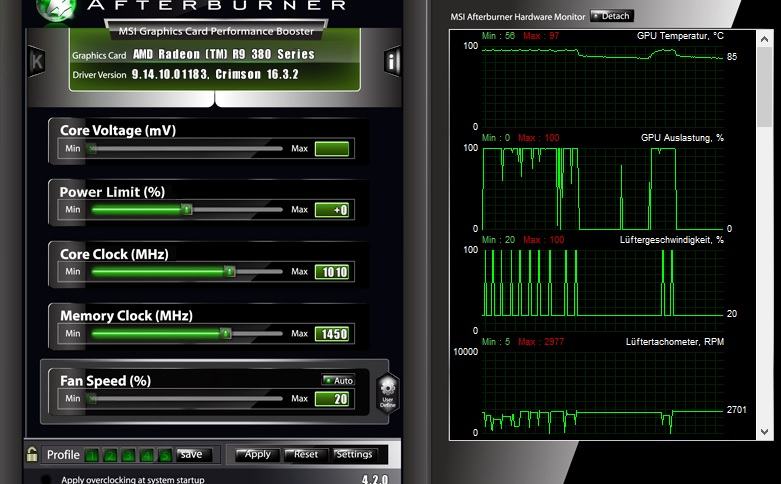Select profile slot 2

coord(110,455)
